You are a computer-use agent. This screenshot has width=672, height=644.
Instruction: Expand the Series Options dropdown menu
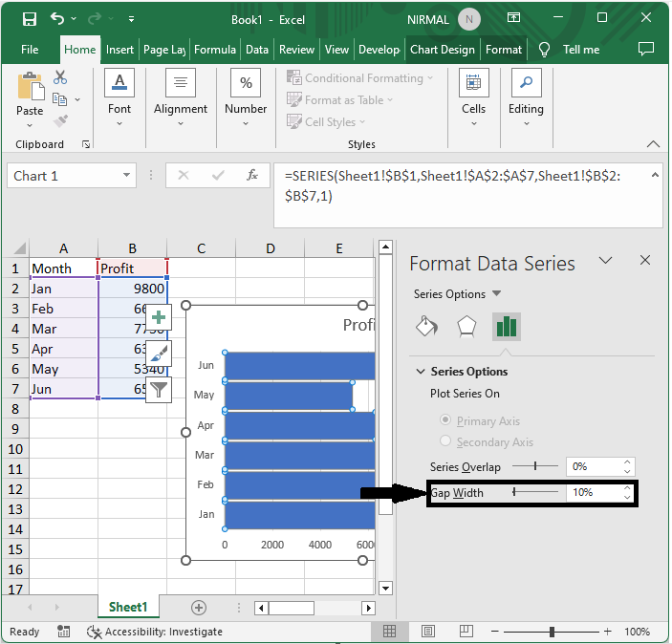496,294
